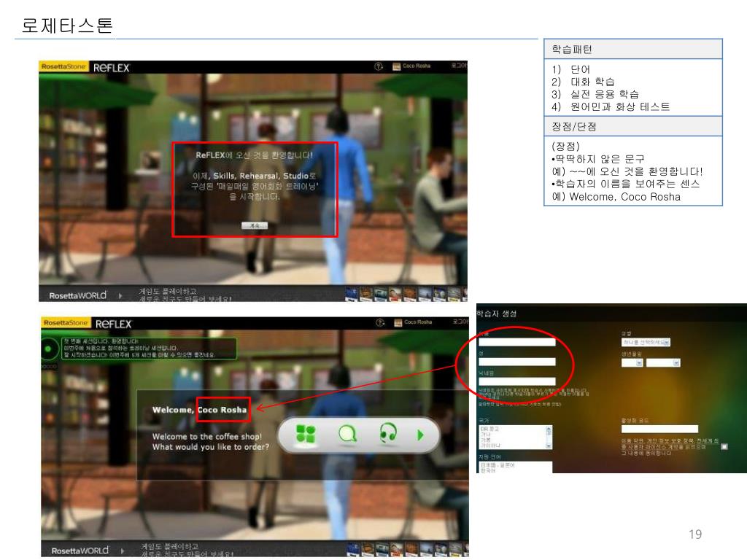
Task: Click the slide page number 19
Action: click(695, 534)
